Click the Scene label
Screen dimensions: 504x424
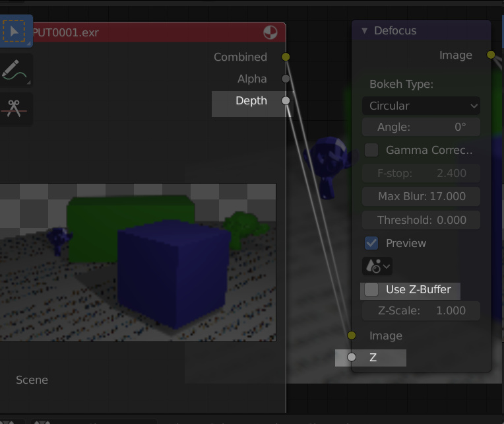tap(32, 380)
